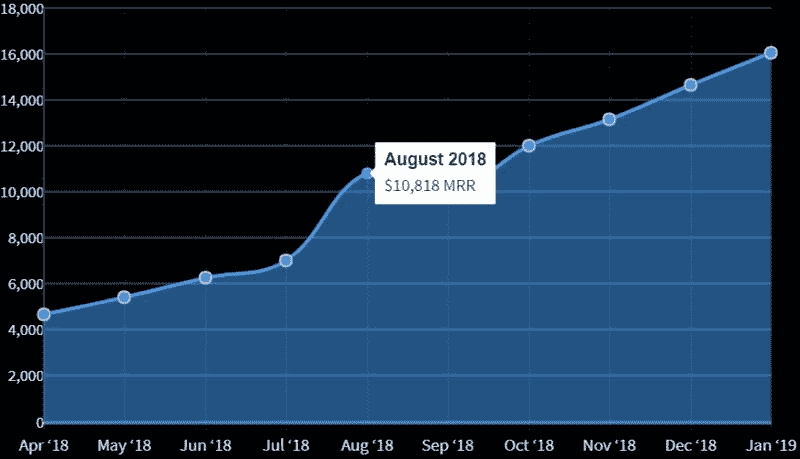Click the June 2018 chart marker
800x459 pixels.
point(205,277)
